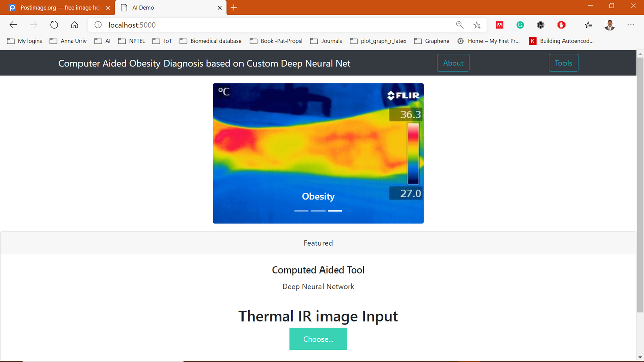Open the zoom magnifier icon in address bar
The height and width of the screenshot is (362, 644).
pos(459,25)
